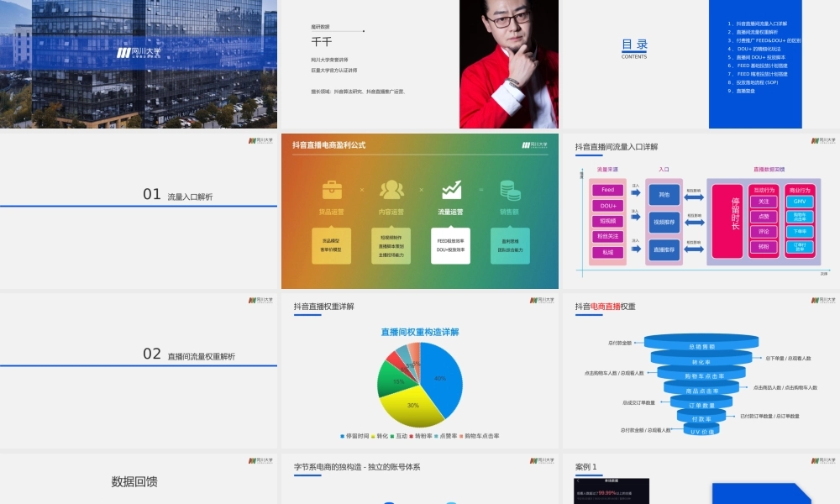
Task: Click the coin stack icon above 销售额
Action: click(x=510, y=189)
